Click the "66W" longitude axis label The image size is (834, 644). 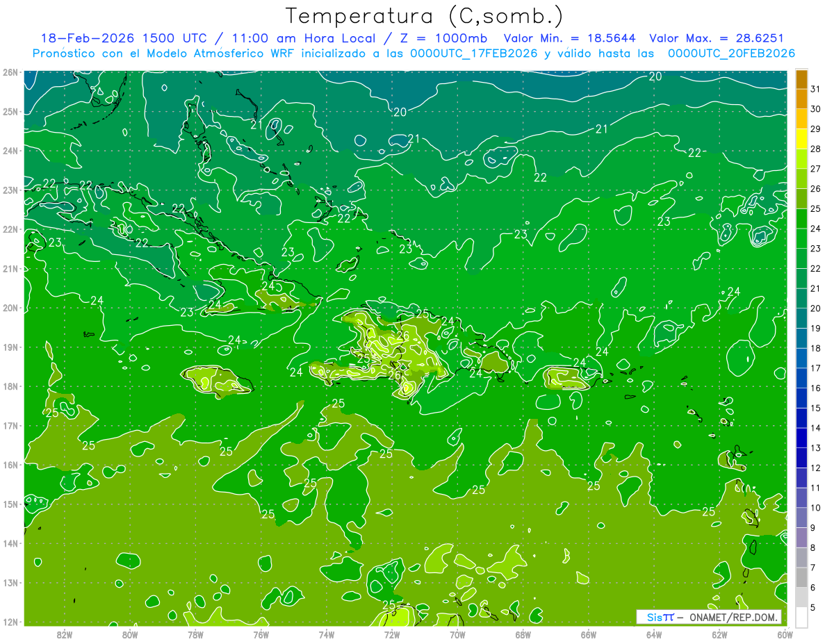(588, 634)
